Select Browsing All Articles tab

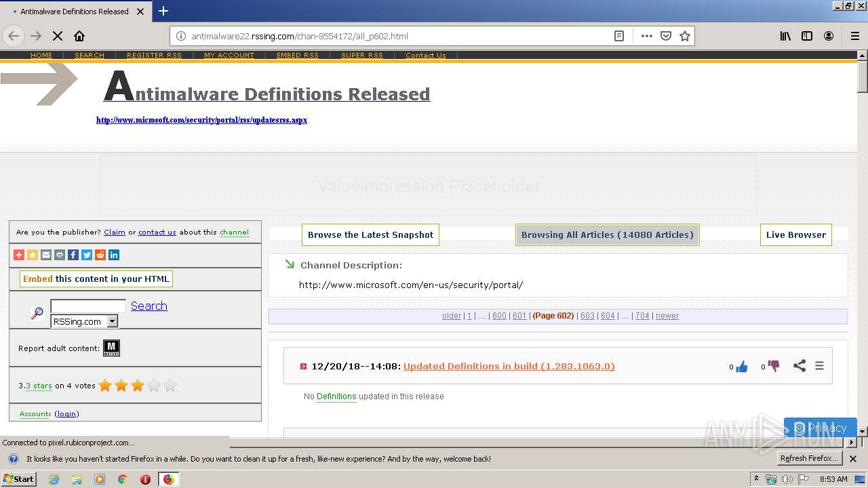click(608, 235)
